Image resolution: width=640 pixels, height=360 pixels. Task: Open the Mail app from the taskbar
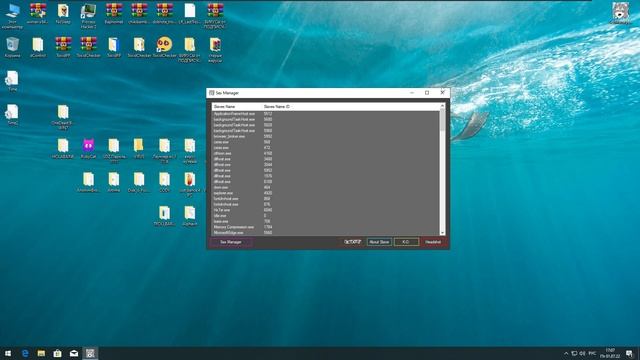74,353
